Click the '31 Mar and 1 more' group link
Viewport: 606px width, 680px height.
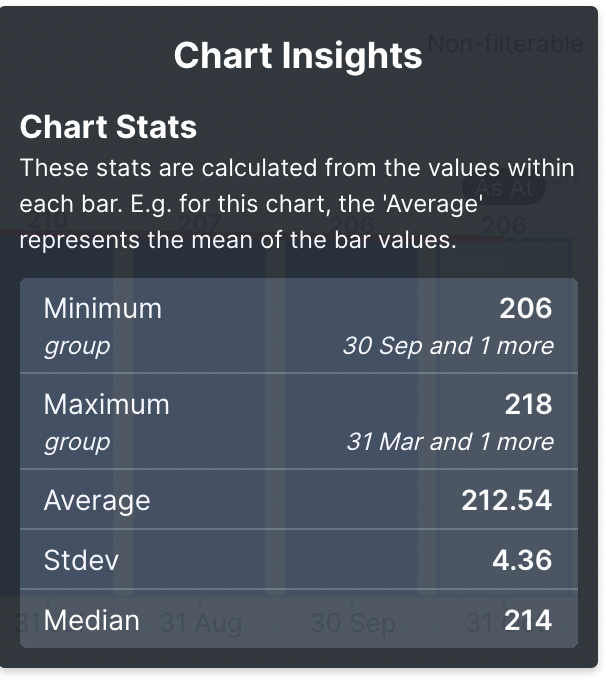449,442
